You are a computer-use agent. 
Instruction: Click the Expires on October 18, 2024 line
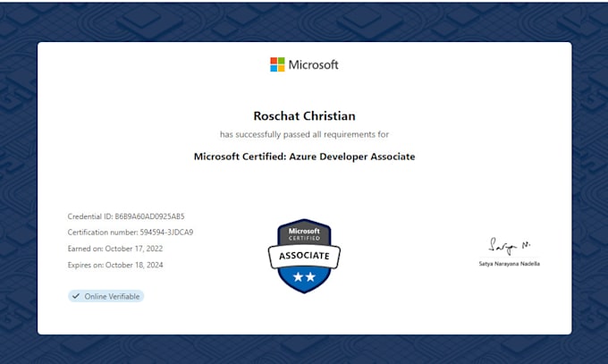pos(115,265)
